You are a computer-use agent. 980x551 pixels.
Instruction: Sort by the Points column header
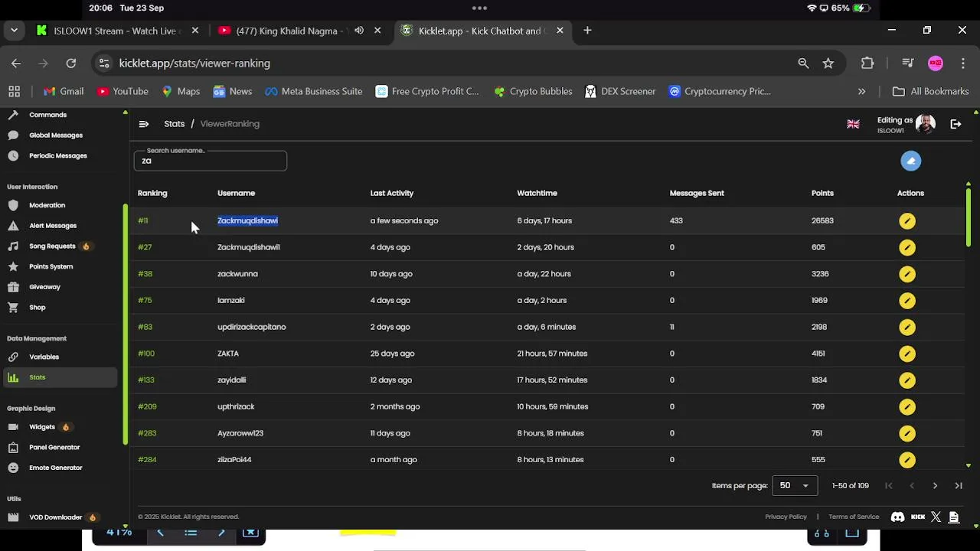tap(822, 193)
